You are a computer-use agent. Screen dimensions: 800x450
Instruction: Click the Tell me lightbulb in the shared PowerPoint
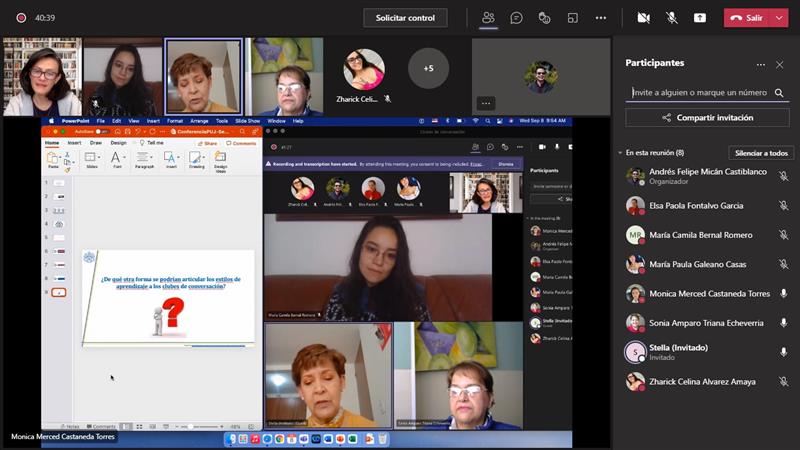[x=142, y=143]
